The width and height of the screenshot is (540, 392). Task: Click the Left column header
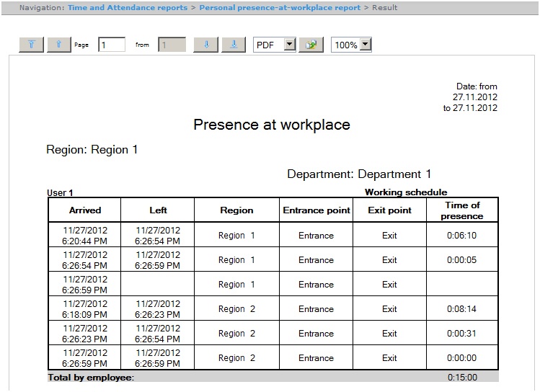(158, 210)
